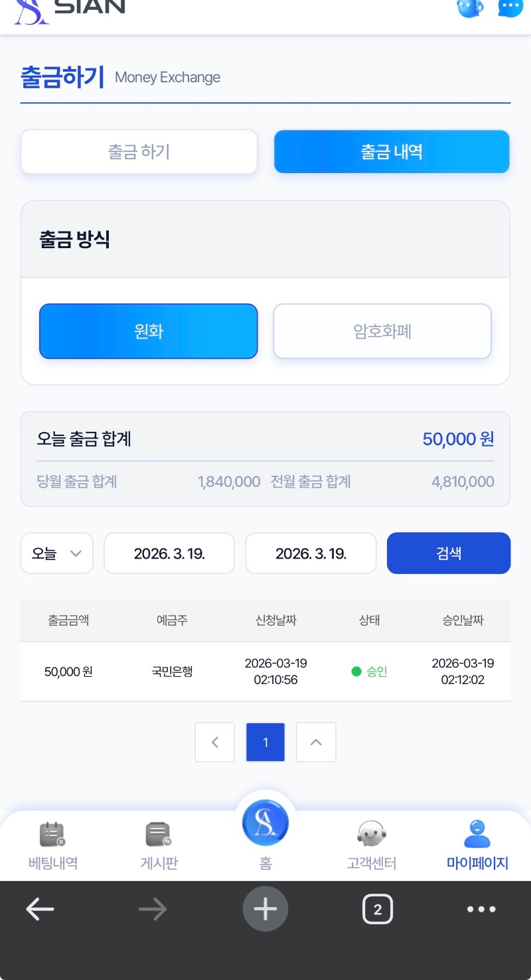Go to home via center SA button
Screen dimensions: 531x980
[265, 823]
